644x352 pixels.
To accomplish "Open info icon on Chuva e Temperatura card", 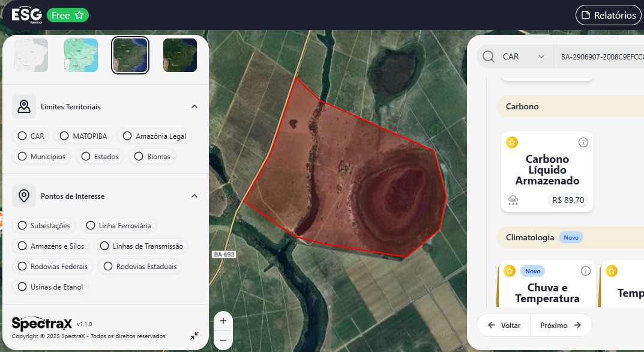I will point(585,271).
